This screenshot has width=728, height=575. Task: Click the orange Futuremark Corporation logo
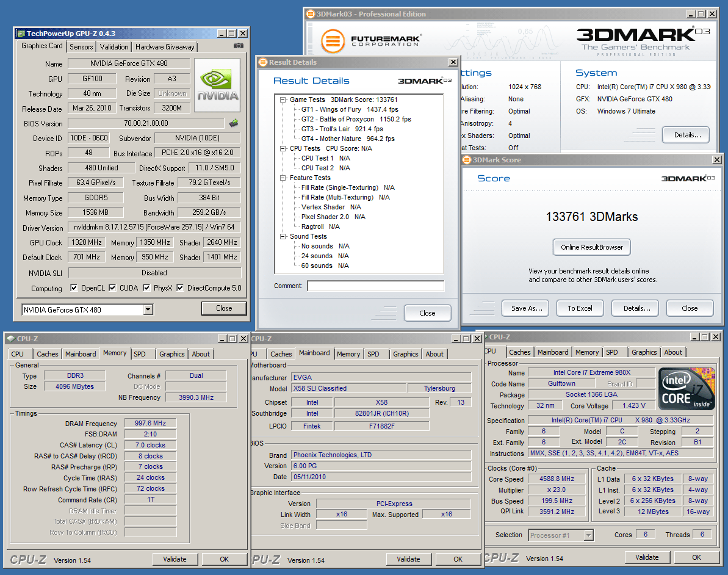[332, 42]
